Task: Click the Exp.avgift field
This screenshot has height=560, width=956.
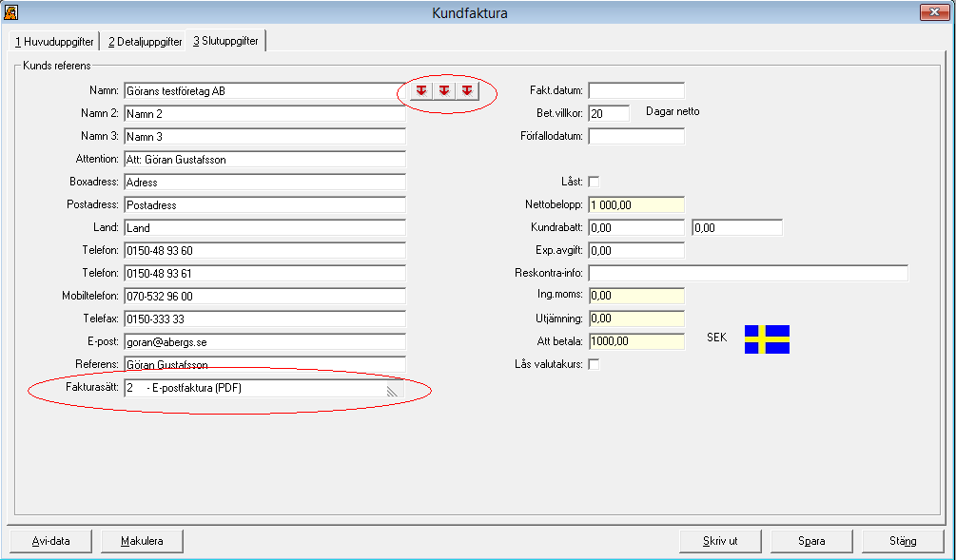Action: [636, 250]
